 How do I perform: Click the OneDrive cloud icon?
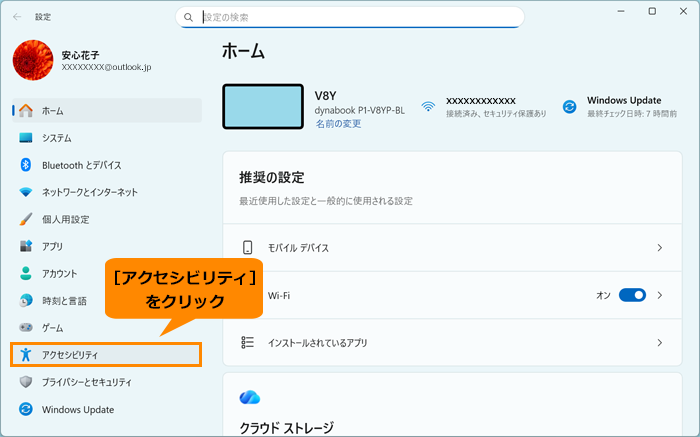point(250,397)
